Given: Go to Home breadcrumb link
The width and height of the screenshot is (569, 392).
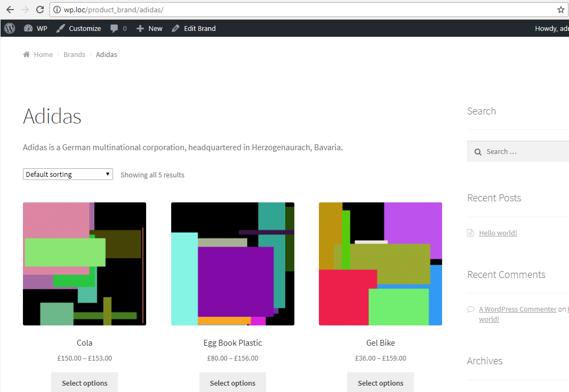Looking at the screenshot, I should (x=43, y=54).
